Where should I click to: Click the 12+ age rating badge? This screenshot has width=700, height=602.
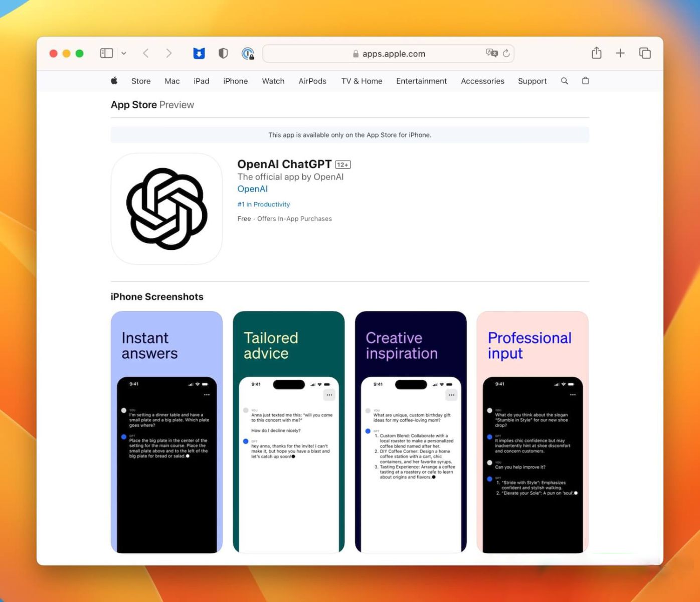point(343,165)
